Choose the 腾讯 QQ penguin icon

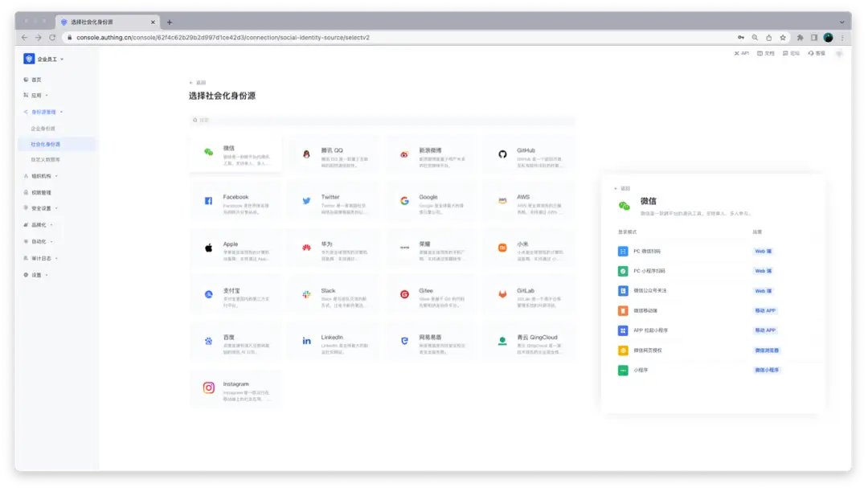[306, 154]
